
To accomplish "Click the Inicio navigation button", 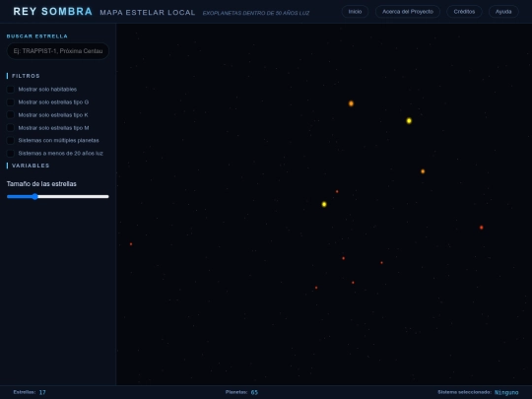I will [x=355, y=12].
